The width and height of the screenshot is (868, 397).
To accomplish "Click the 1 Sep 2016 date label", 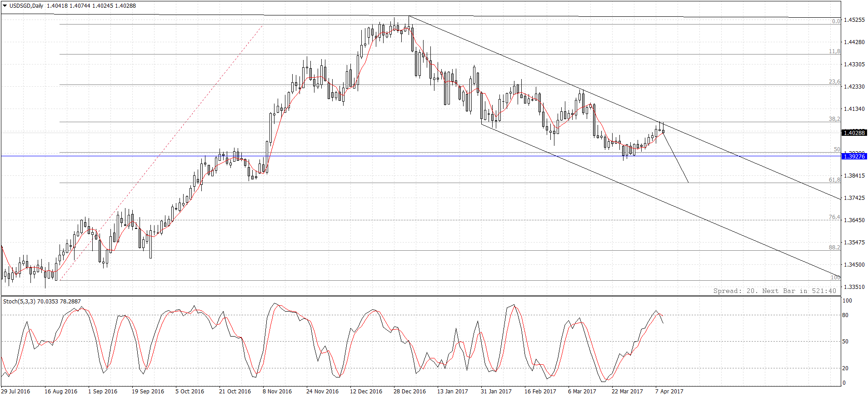I will [x=103, y=392].
